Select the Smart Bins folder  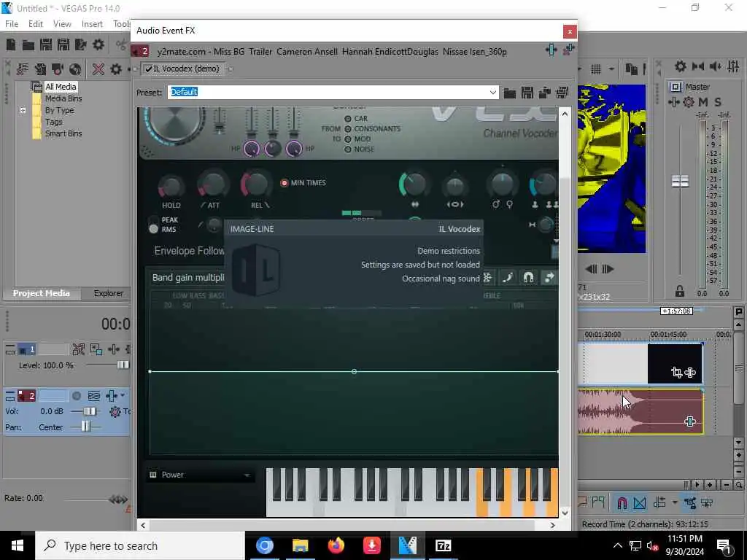[63, 134]
